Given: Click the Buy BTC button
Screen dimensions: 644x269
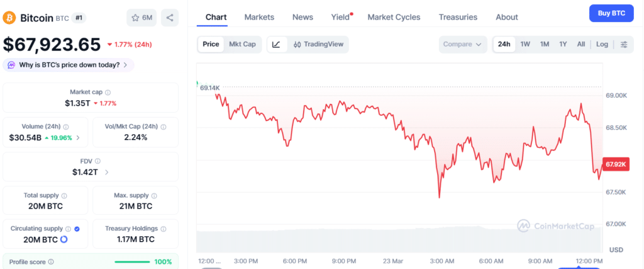Looking at the screenshot, I should point(611,13).
